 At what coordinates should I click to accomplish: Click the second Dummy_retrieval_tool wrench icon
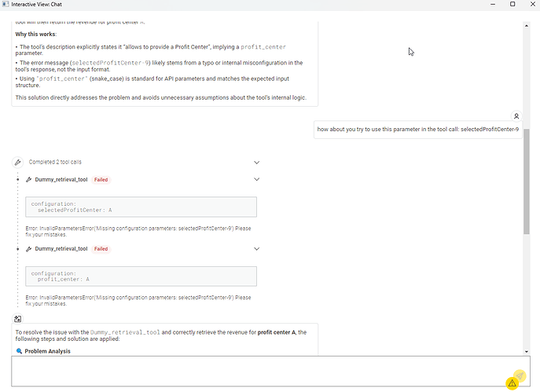pos(29,249)
